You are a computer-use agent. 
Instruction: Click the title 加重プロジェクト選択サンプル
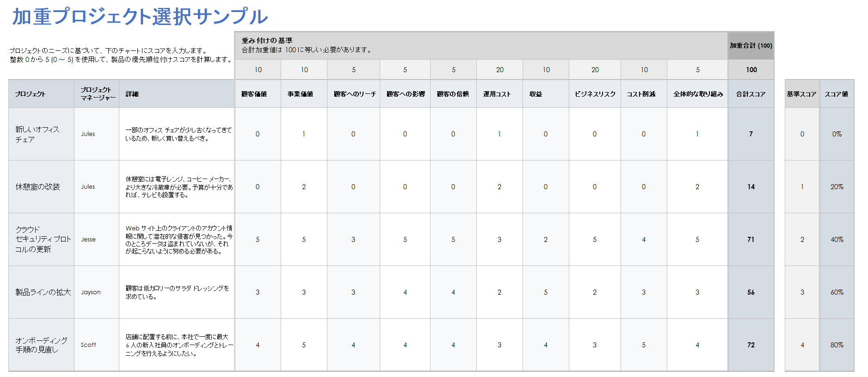point(140,17)
